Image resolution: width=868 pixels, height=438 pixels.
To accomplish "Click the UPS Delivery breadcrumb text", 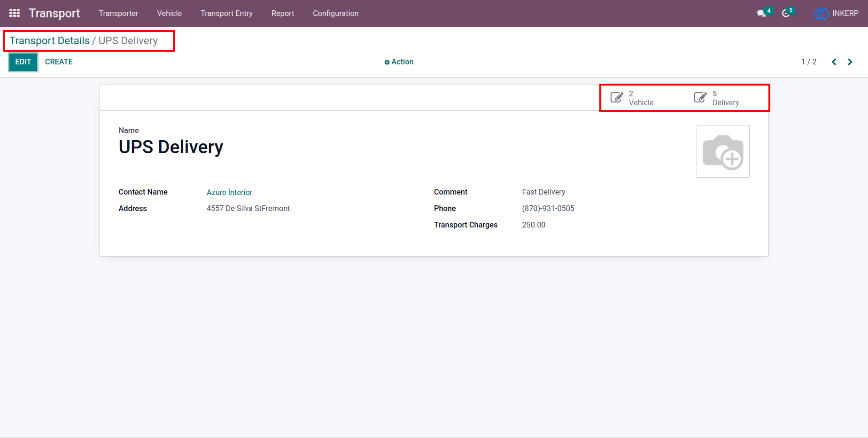I will coord(128,41).
